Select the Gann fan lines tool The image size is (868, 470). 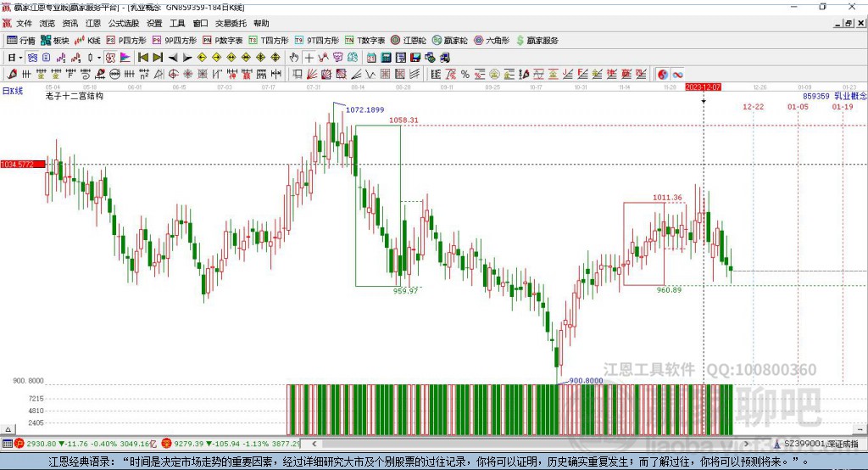pyautogui.click(x=312, y=75)
